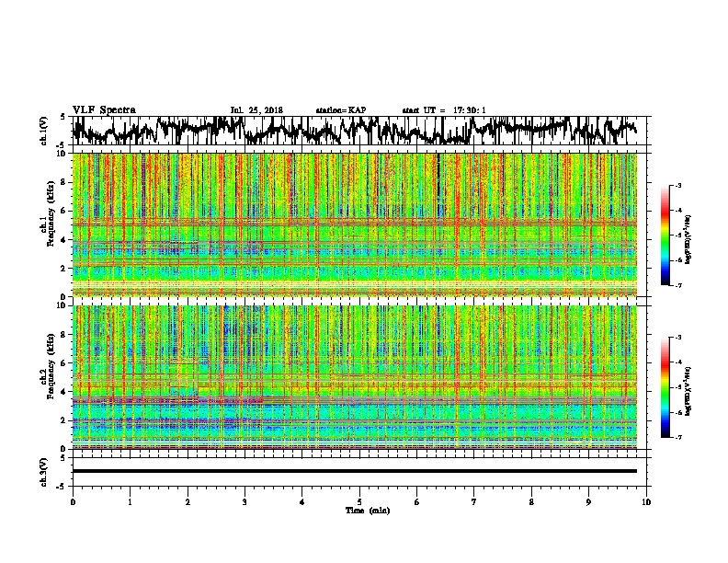Click the time axis tick label "8"
Viewport: 728px width, 563px height.
(531, 502)
